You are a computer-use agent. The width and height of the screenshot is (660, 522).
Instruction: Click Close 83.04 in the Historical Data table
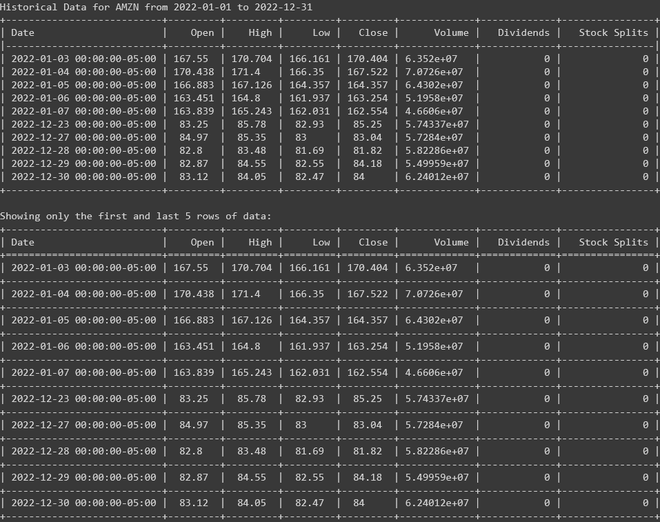367,137
